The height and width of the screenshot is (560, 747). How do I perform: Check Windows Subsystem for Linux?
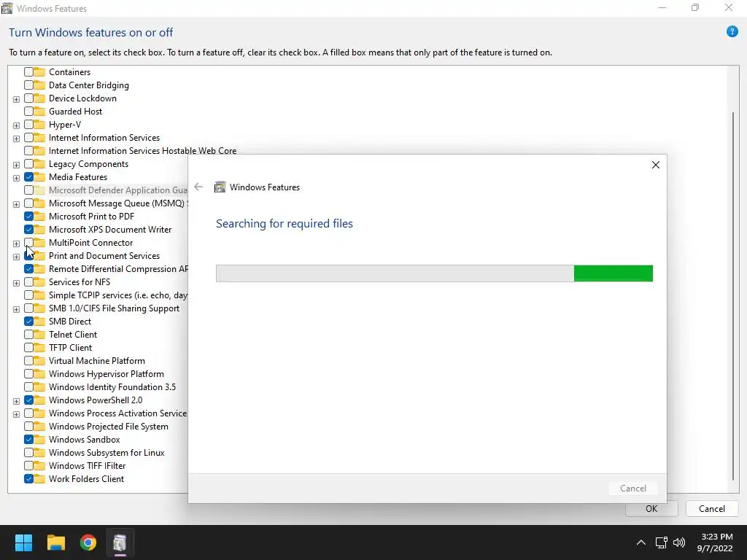point(28,452)
